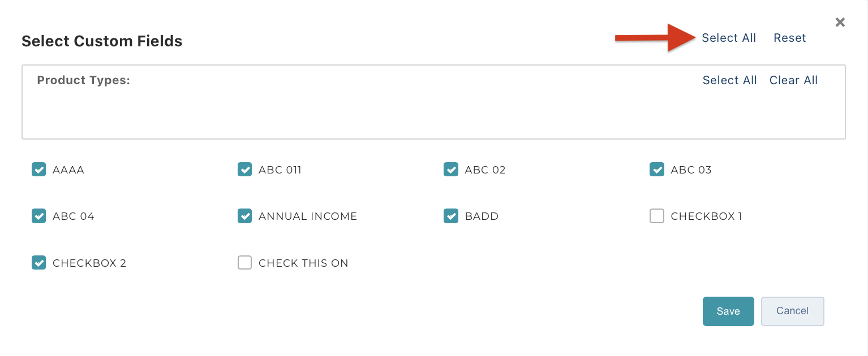The image size is (868, 356).
Task: Toggle off the ABC 04 checkbox
Action: (38, 216)
